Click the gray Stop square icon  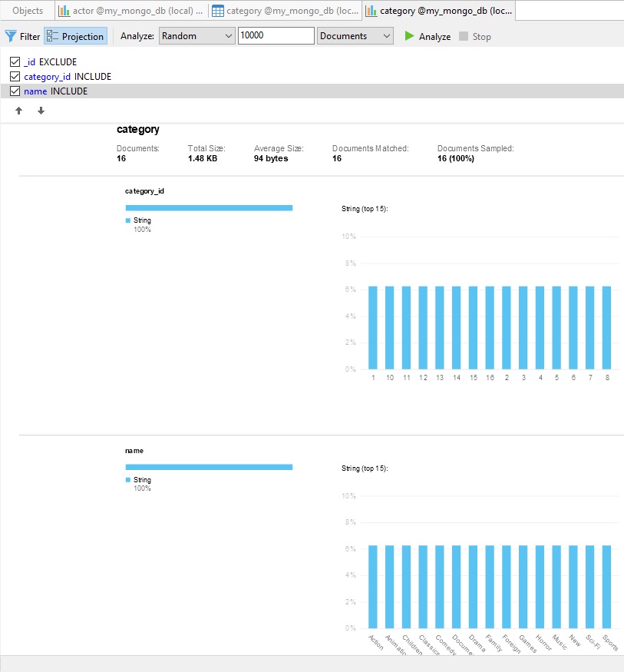coord(464,36)
